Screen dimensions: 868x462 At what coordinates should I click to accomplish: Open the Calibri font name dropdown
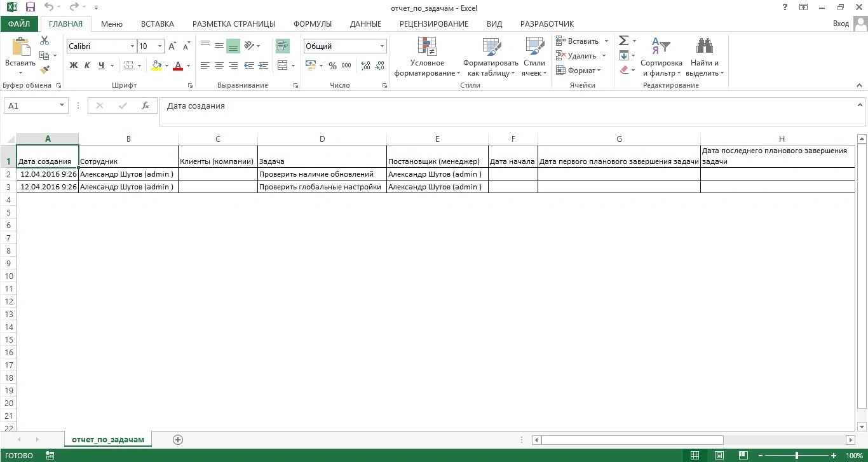click(132, 46)
